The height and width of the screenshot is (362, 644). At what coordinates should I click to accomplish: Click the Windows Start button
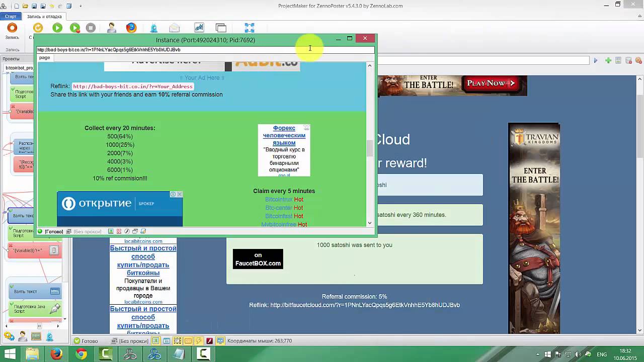[9, 354]
